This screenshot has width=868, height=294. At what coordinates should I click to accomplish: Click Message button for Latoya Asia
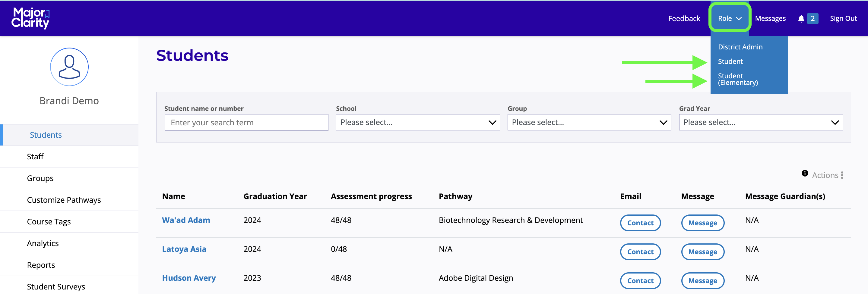click(702, 252)
